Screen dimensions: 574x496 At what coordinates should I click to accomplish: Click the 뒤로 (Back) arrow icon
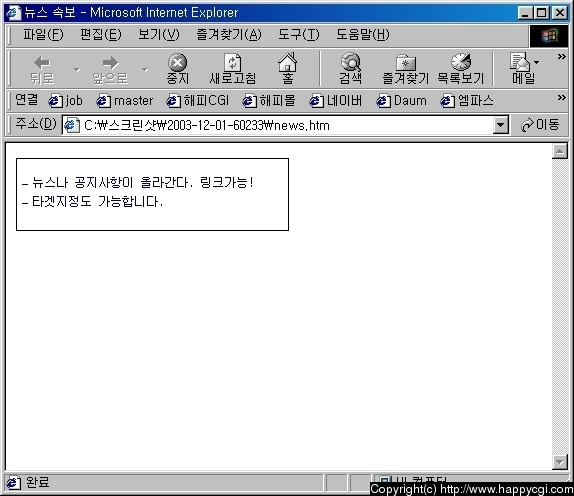point(42,63)
